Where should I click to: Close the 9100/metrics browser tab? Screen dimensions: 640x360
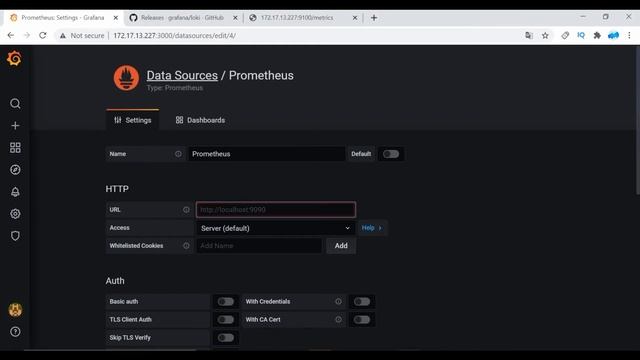(355, 18)
